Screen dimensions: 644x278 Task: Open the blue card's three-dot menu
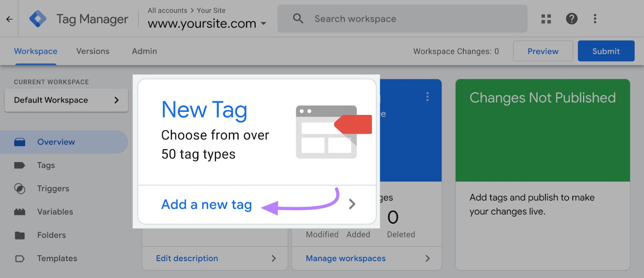[427, 97]
